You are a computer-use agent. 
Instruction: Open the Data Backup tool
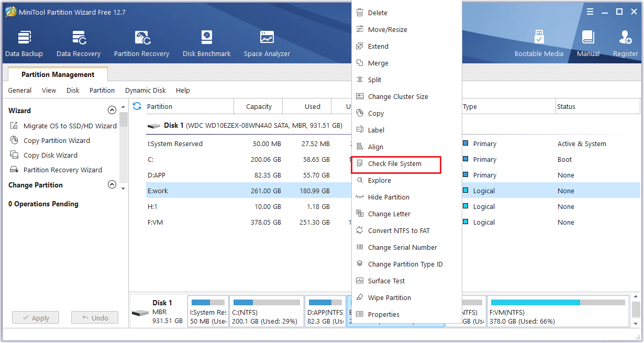pos(24,43)
